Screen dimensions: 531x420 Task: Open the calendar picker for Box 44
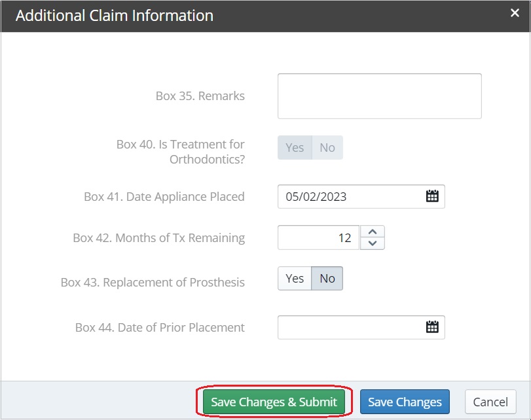point(433,327)
